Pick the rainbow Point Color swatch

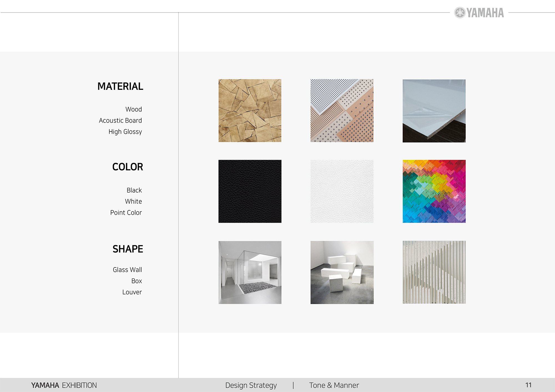click(434, 191)
